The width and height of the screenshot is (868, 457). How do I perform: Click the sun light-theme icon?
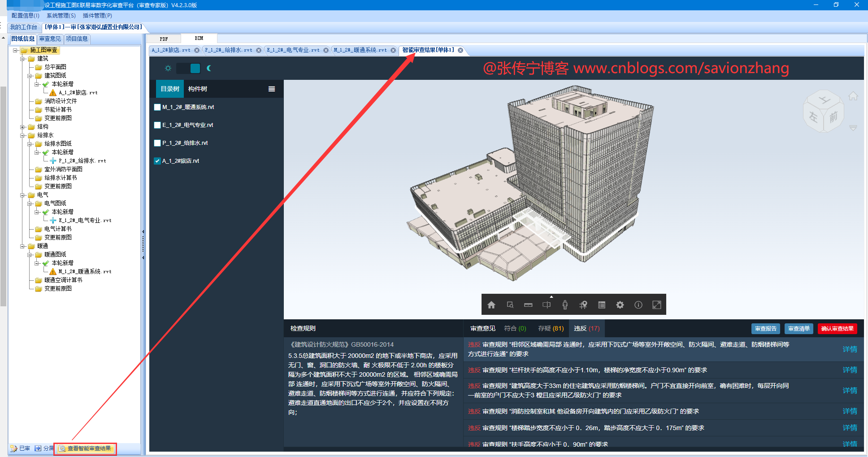pos(168,68)
